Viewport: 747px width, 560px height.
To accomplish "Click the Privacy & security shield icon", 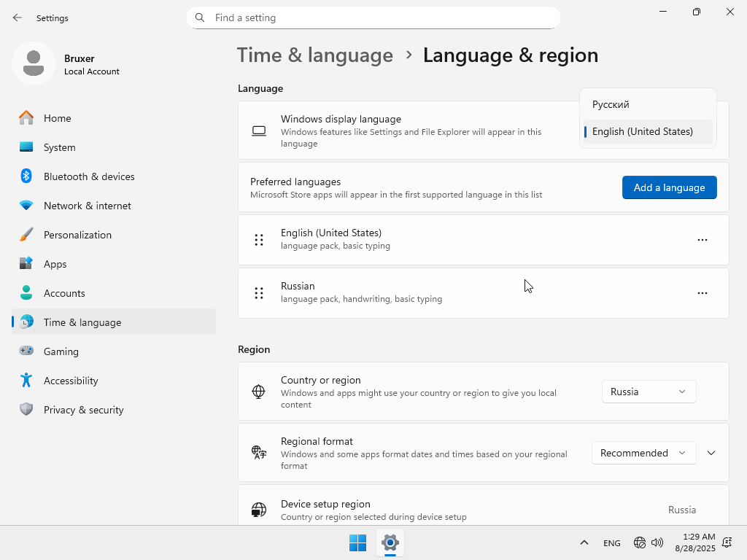I will 26,410.
